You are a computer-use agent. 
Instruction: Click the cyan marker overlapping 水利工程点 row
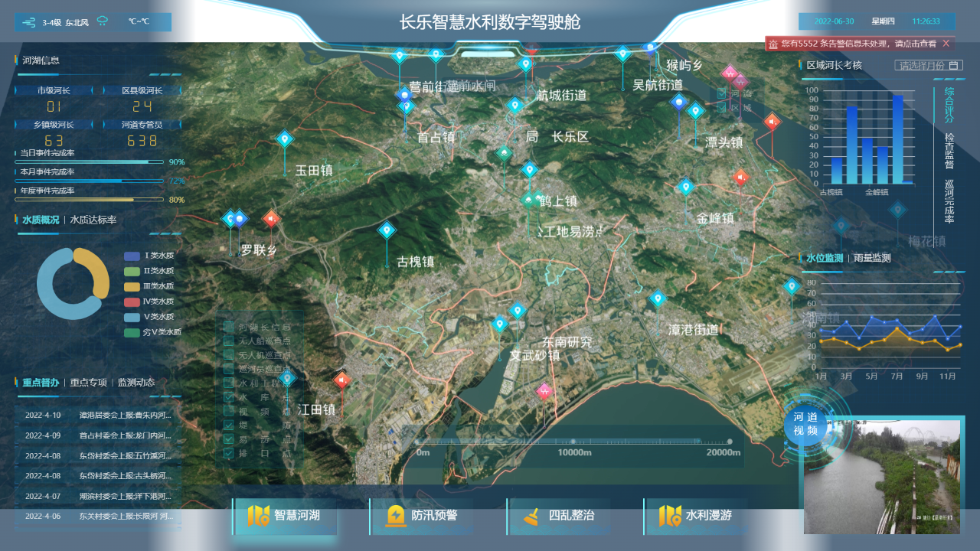coord(287,377)
